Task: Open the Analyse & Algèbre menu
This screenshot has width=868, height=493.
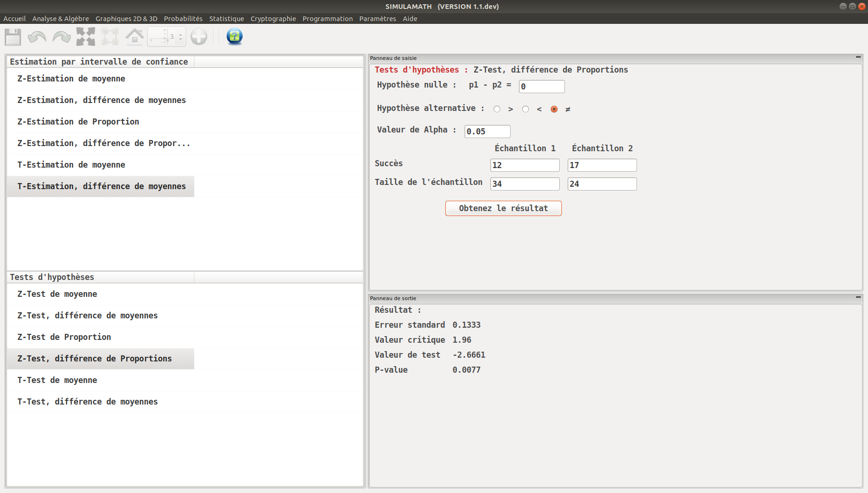Action: tap(60, 19)
